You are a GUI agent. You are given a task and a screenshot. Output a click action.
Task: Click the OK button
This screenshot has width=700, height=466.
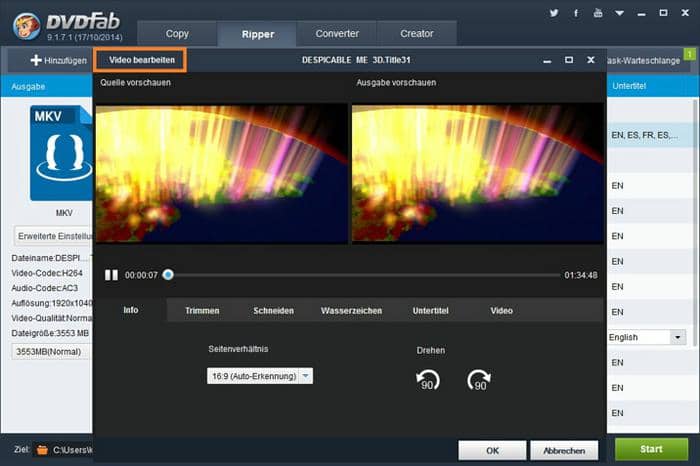[x=492, y=451]
